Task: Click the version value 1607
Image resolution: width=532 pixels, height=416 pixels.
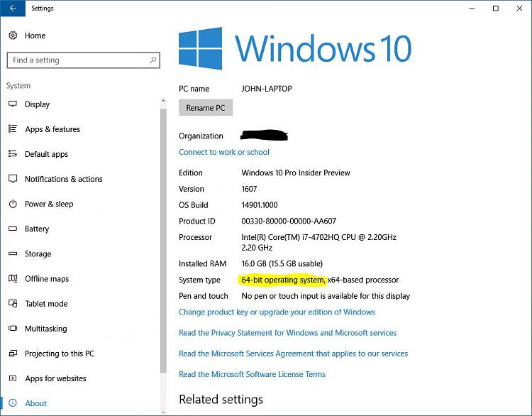Action: [x=249, y=189]
